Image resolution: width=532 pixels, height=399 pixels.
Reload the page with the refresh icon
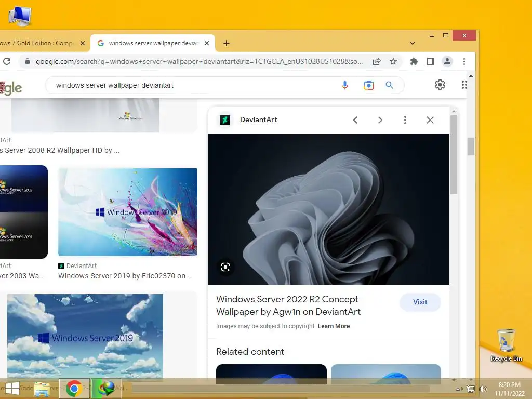pyautogui.click(x=7, y=61)
